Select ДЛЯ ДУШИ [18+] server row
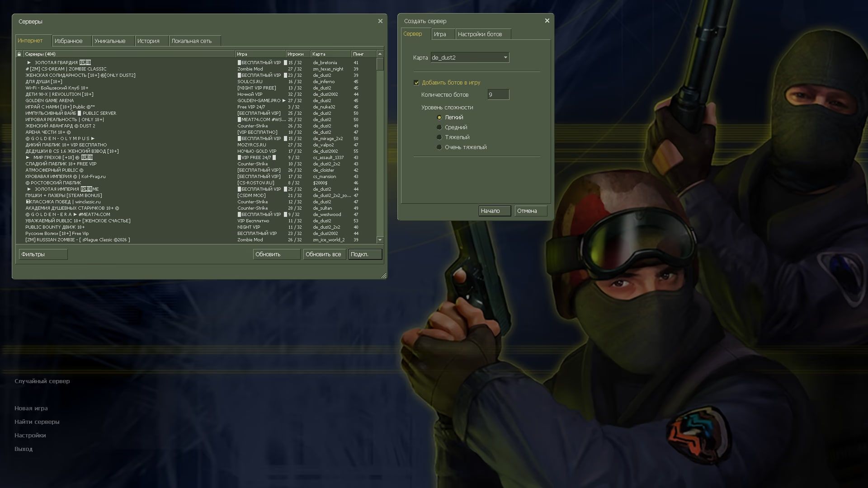Screen dimensions: 868x488 click(x=196, y=82)
